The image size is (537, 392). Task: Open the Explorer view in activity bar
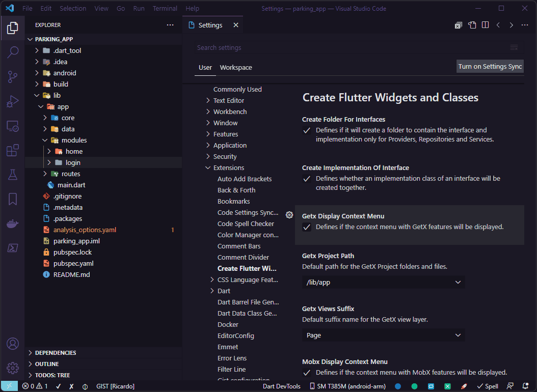13,27
